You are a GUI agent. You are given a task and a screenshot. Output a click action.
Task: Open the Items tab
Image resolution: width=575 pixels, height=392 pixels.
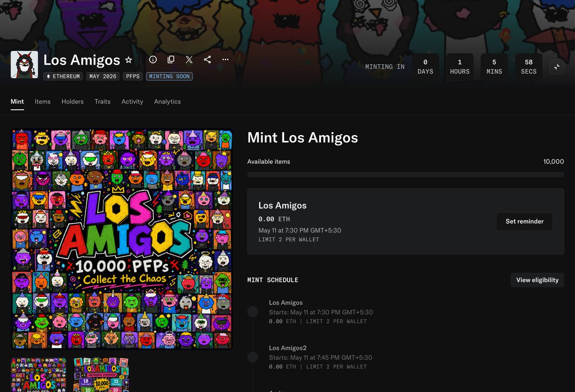coord(43,102)
